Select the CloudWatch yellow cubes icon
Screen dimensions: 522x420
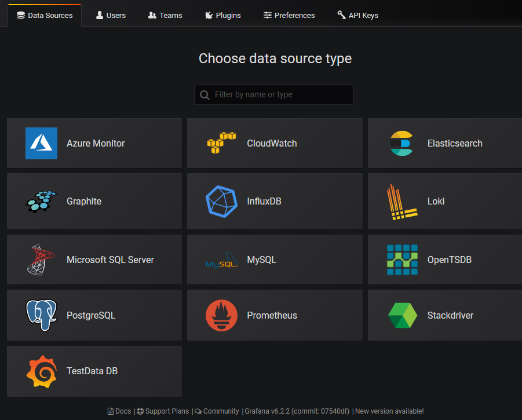221,143
